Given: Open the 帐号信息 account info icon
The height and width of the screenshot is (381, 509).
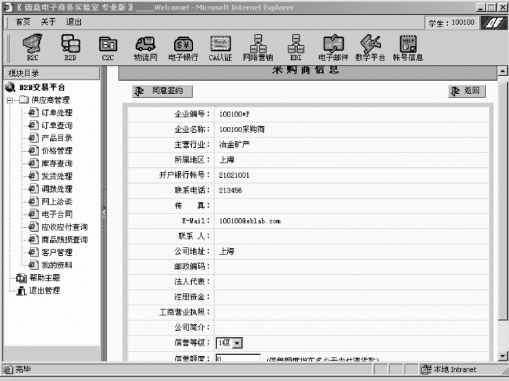Looking at the screenshot, I should [408, 47].
